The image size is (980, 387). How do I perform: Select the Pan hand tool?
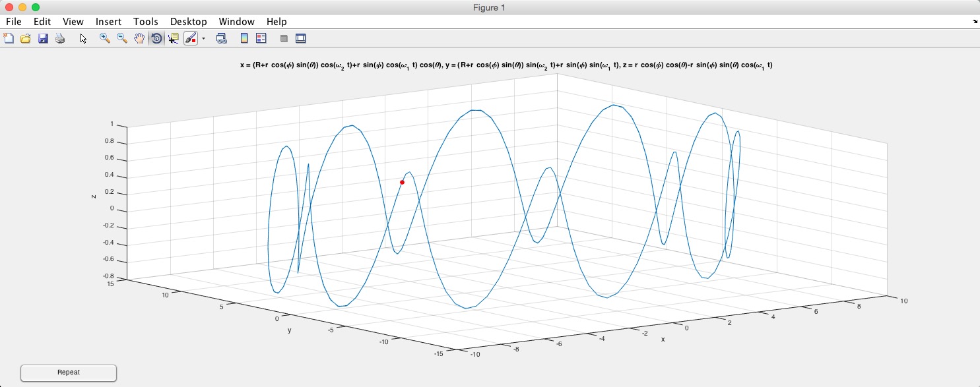139,38
